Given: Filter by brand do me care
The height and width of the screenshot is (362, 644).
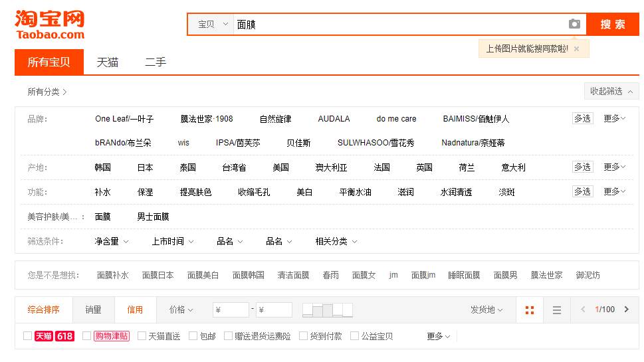Looking at the screenshot, I should [x=396, y=119].
